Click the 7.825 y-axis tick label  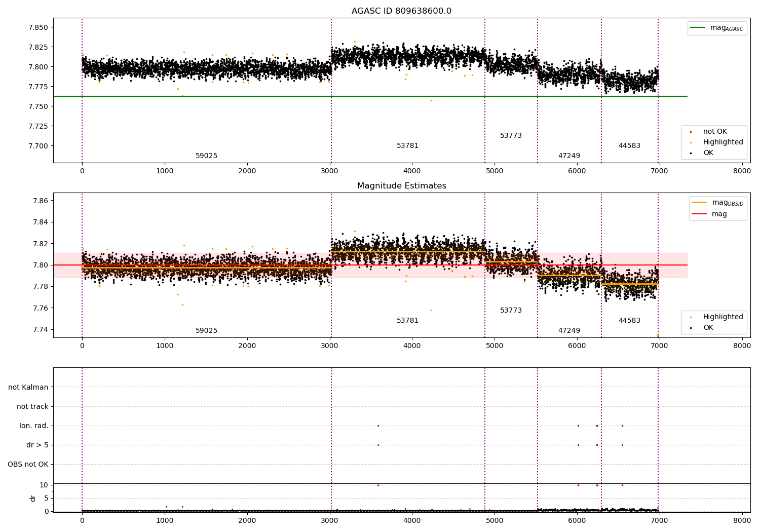coord(38,47)
